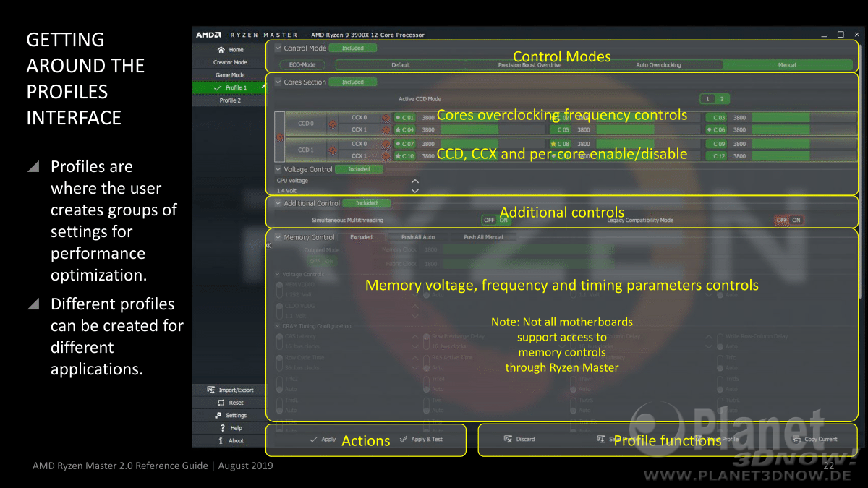Viewport: 868px width, 488px height.
Task: Increase CPU Voltage with up arrow
Action: (x=415, y=181)
